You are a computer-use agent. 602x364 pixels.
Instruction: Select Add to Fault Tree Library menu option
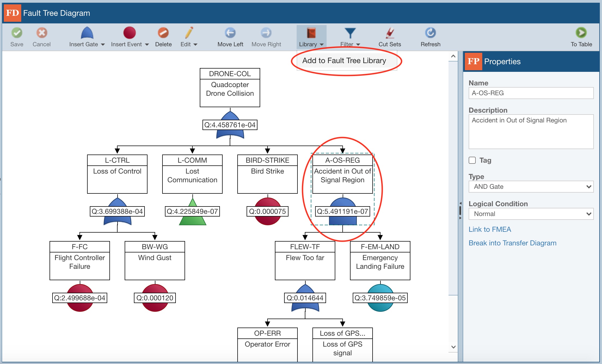click(344, 60)
